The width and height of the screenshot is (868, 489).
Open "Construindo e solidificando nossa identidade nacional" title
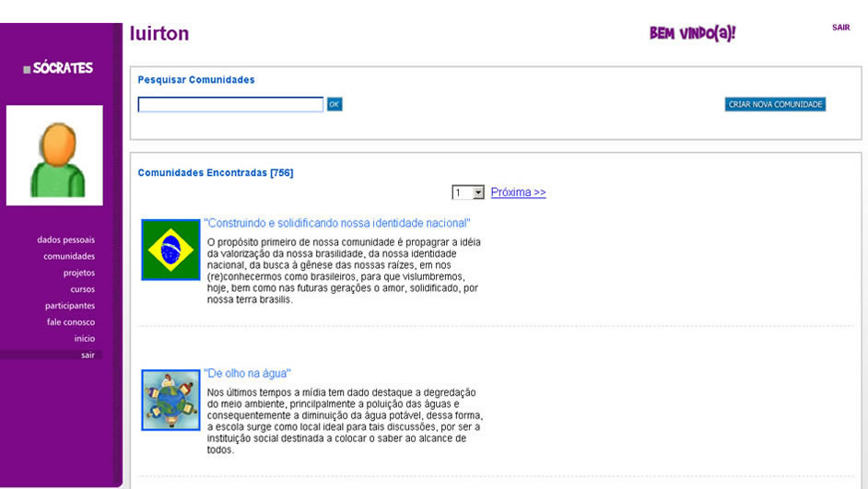336,223
